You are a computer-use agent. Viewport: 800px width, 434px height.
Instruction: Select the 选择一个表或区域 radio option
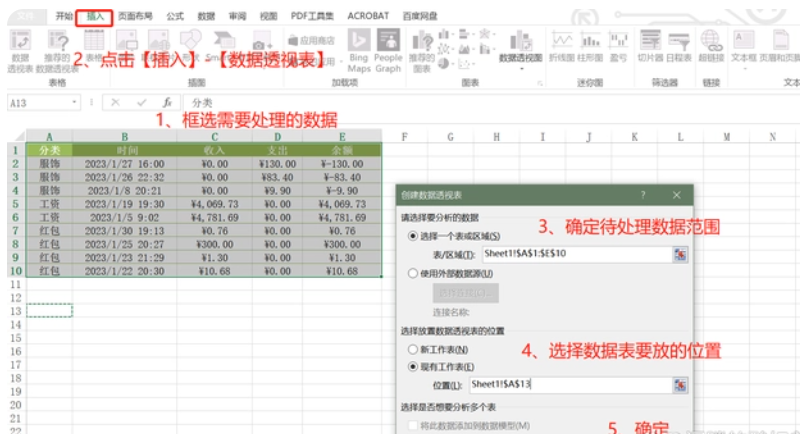[412, 236]
